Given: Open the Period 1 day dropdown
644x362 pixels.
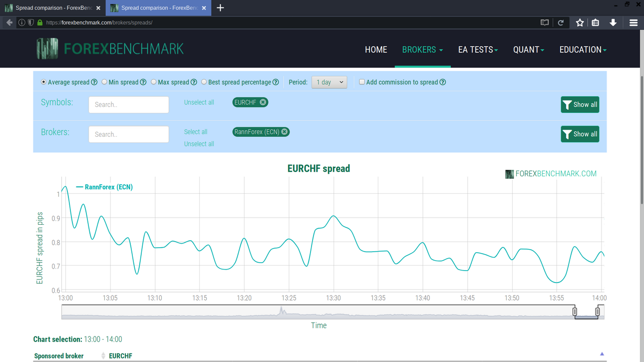Looking at the screenshot, I should 329,82.
